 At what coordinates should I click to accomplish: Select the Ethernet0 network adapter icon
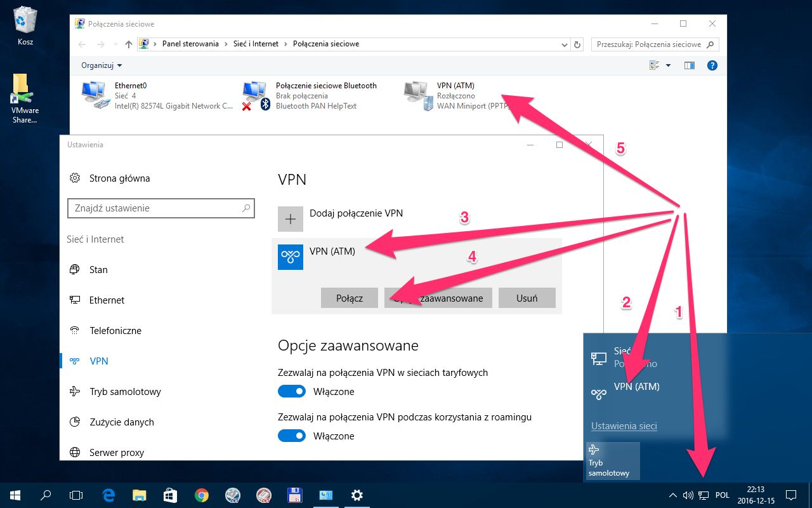click(x=96, y=95)
